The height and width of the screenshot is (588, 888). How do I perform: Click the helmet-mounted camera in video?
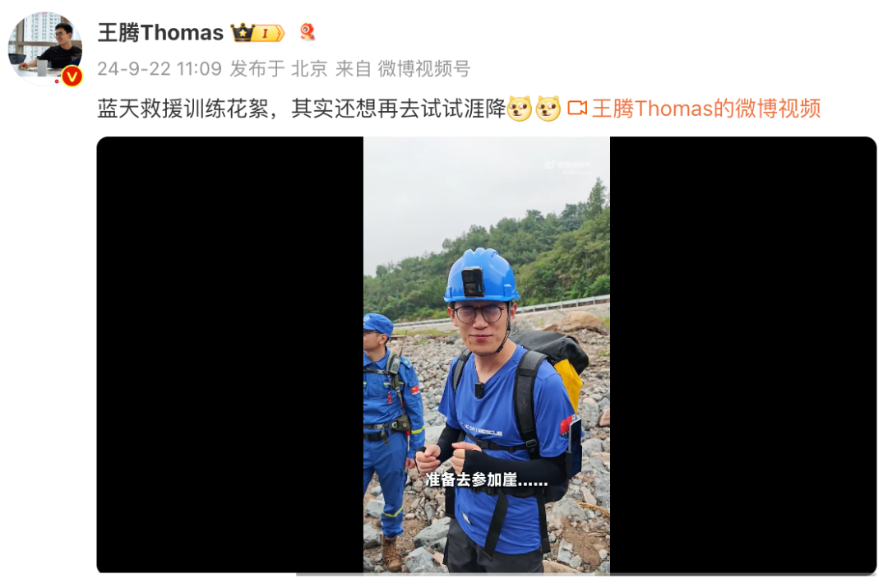tap(472, 281)
